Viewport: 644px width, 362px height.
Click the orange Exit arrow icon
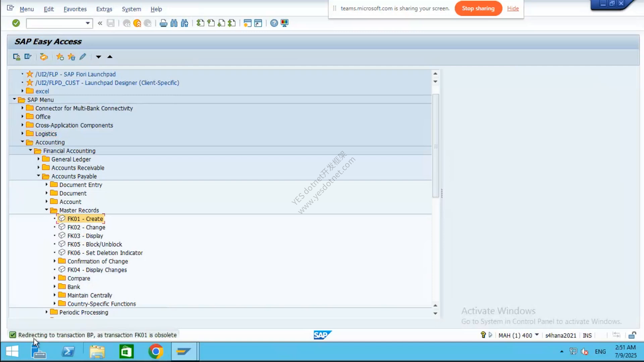coord(137,23)
